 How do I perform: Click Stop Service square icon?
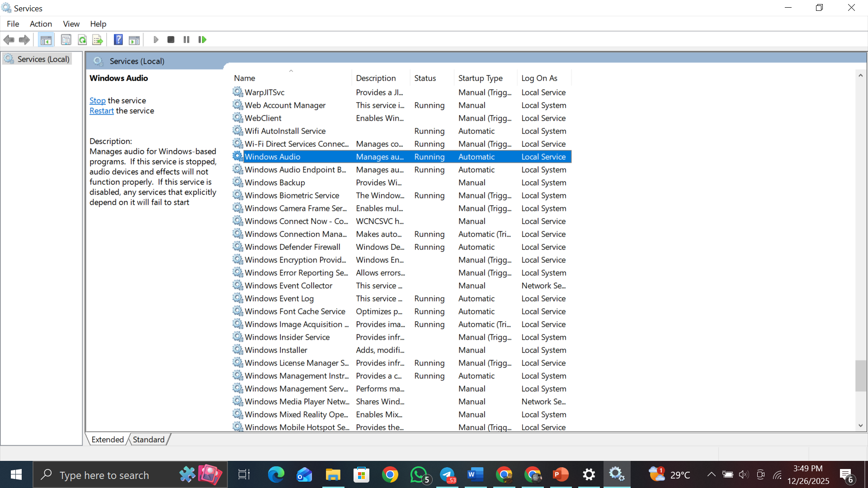tap(171, 40)
